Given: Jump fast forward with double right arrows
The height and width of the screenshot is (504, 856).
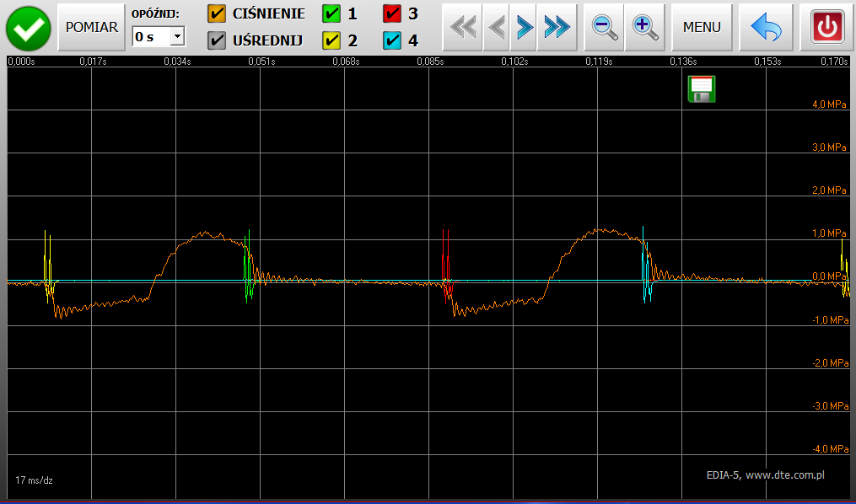Looking at the screenshot, I should [557, 27].
